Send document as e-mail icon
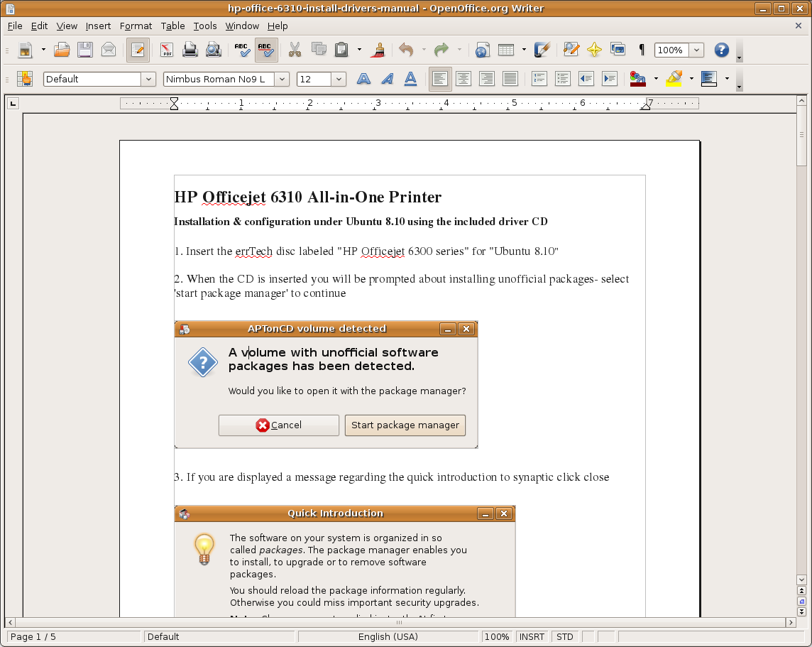Viewport: 812px width, 647px height. pyautogui.click(x=109, y=50)
